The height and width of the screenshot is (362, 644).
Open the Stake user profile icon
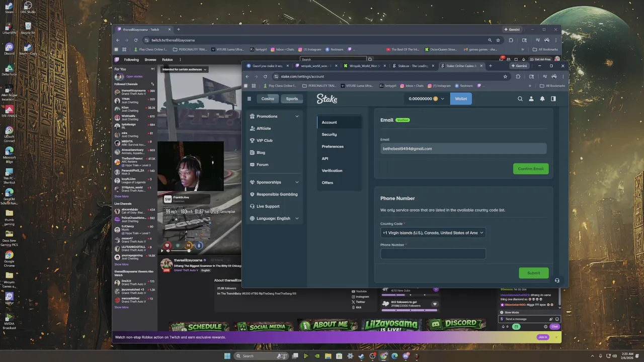click(x=531, y=99)
